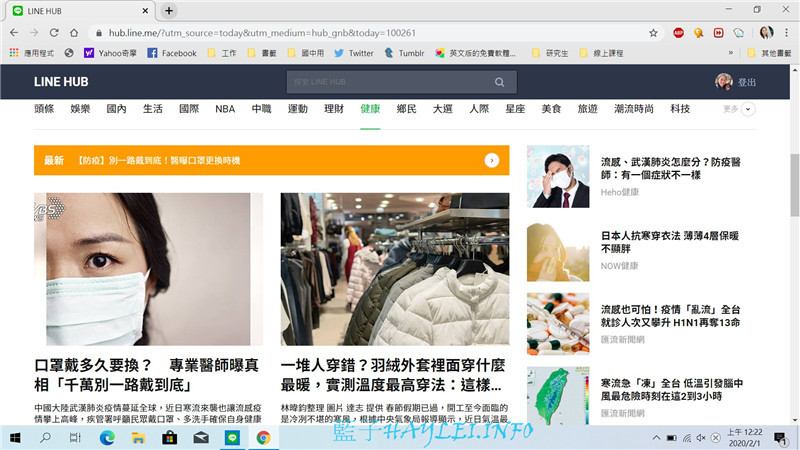Screen dimensions: 800x450
Task: Open the masked woman article thumbnail
Action: [x=148, y=269]
